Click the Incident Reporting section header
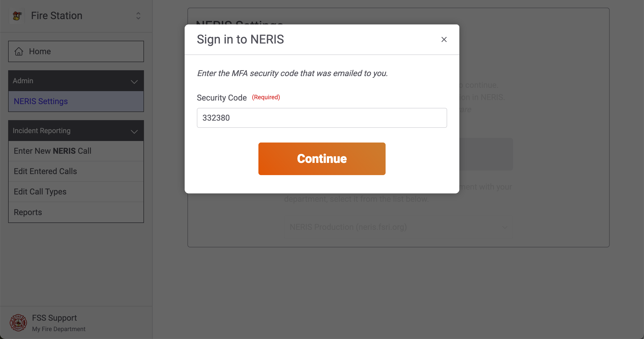The image size is (644, 339). click(x=41, y=131)
